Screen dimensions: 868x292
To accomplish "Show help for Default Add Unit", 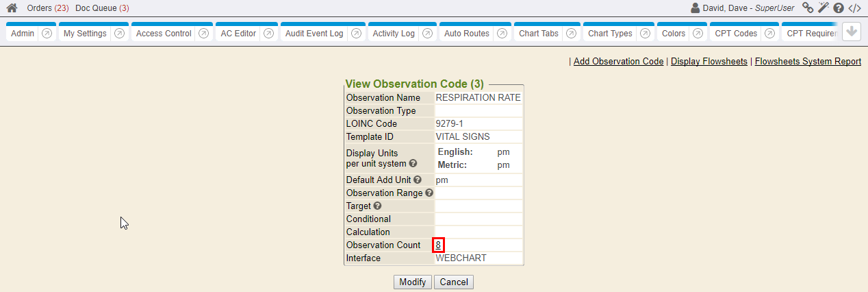I will 418,180.
